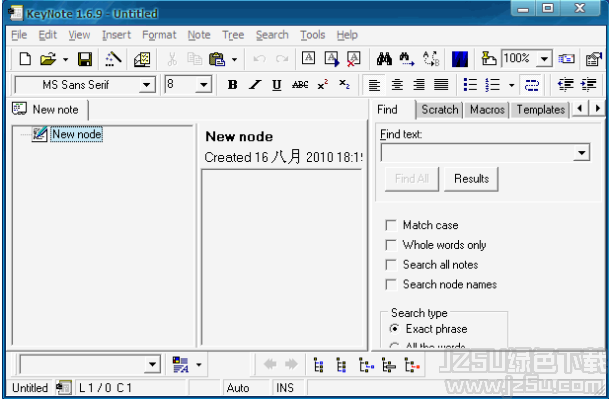Viewport: 609px width, 399px height.
Task: Align text right
Action: 419,84
